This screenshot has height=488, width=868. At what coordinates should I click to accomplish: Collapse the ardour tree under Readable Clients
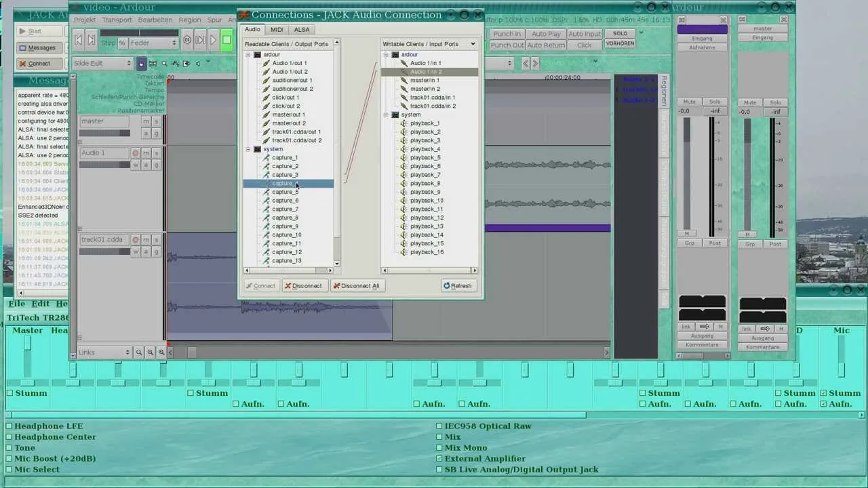point(248,54)
